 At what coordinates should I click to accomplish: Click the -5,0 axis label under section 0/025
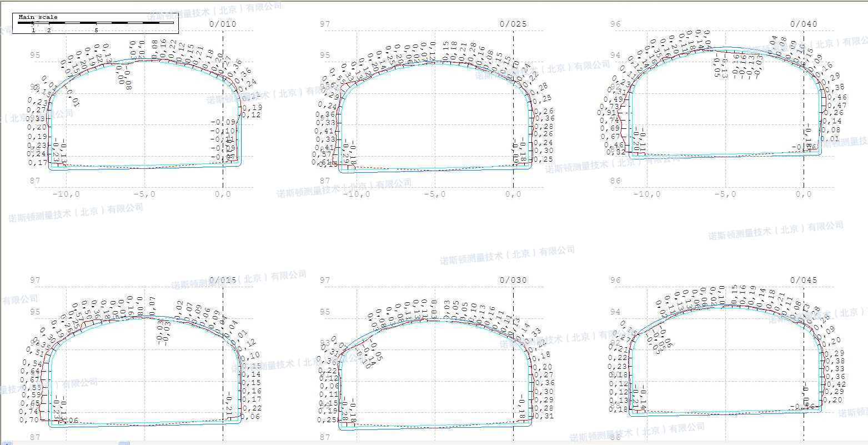(x=435, y=194)
